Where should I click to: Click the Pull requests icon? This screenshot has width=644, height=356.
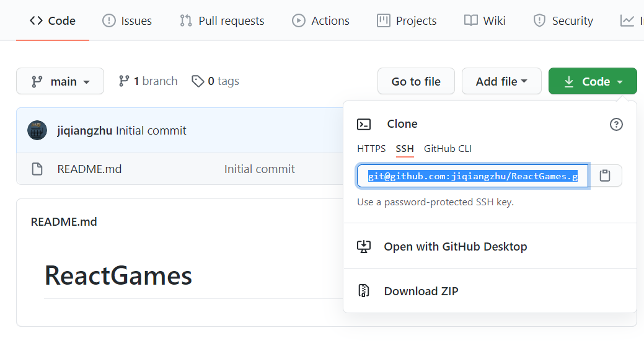(186, 20)
